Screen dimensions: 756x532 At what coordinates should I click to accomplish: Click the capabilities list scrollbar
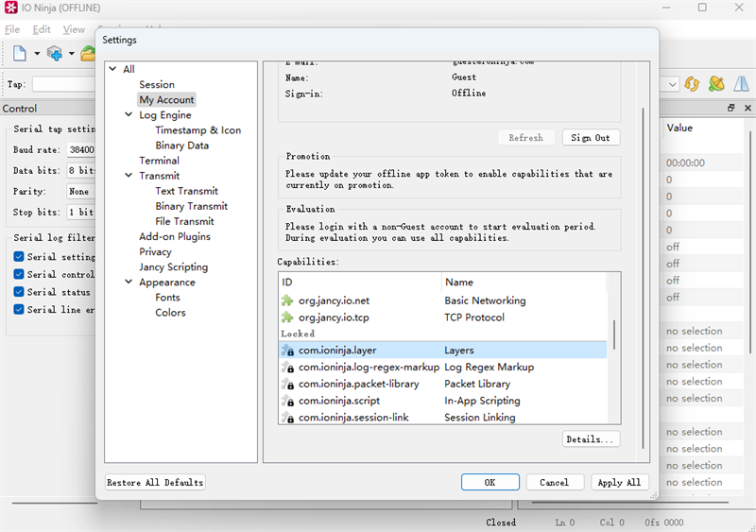click(613, 335)
